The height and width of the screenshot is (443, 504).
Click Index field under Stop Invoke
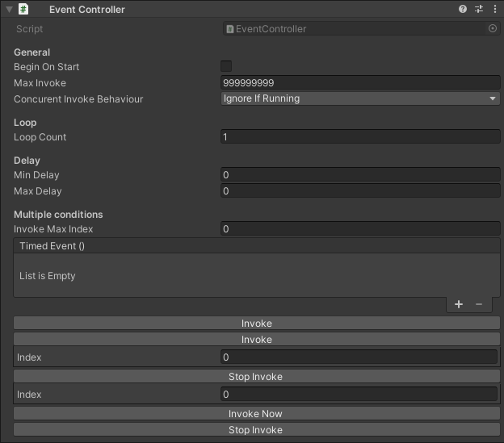click(359, 395)
